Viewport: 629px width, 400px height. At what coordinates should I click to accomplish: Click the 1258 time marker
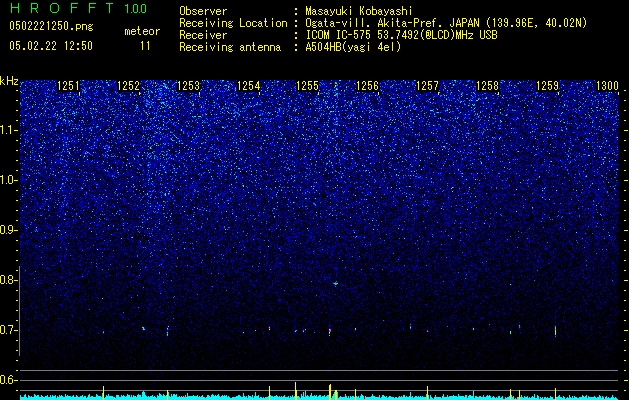487,86
